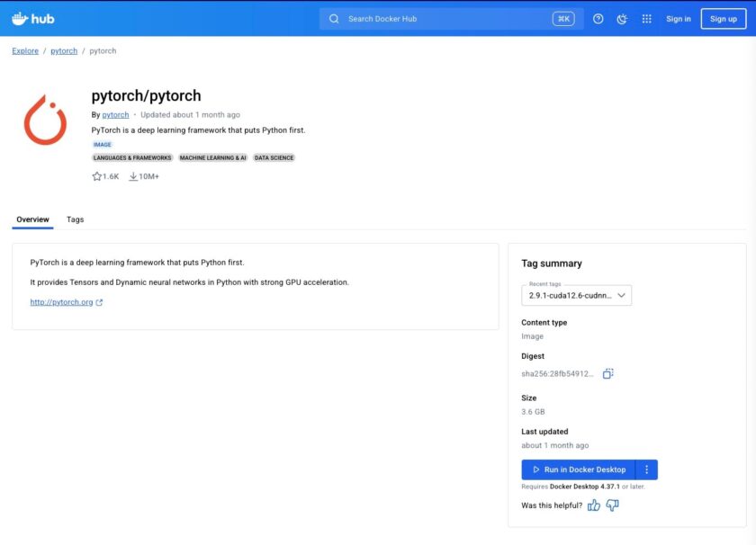The image size is (756, 545).
Task: Click the thumbs down icon under Was this helpful
Action: coord(613,505)
